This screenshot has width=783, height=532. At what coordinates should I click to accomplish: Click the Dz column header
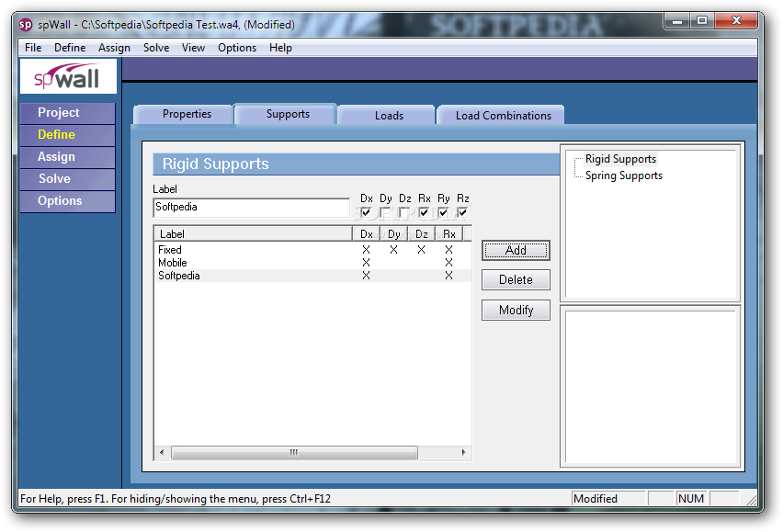tap(422, 234)
